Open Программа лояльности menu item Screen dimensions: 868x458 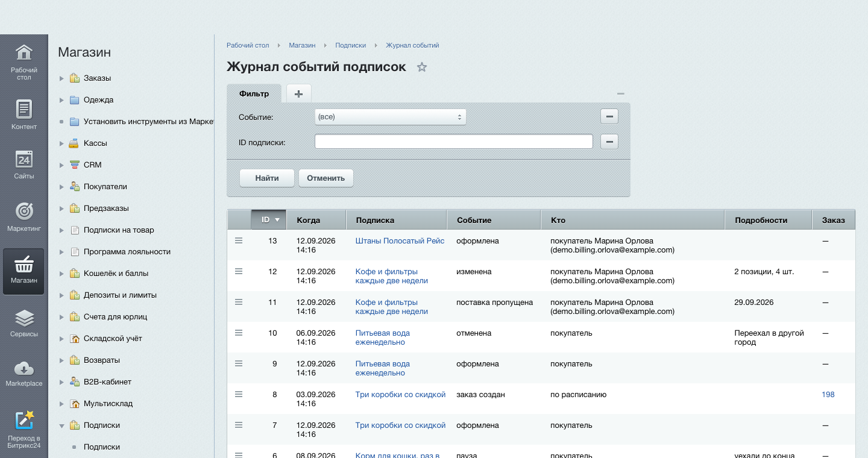[x=127, y=251]
